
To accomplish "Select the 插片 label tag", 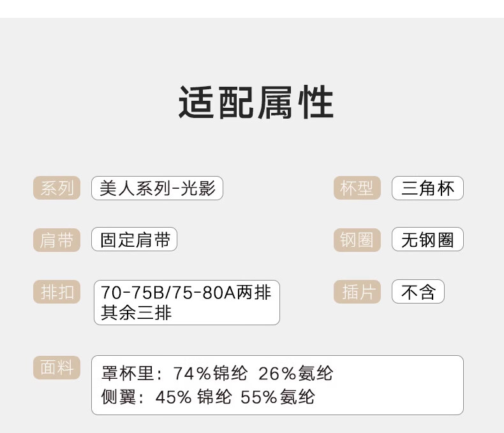I will [357, 292].
